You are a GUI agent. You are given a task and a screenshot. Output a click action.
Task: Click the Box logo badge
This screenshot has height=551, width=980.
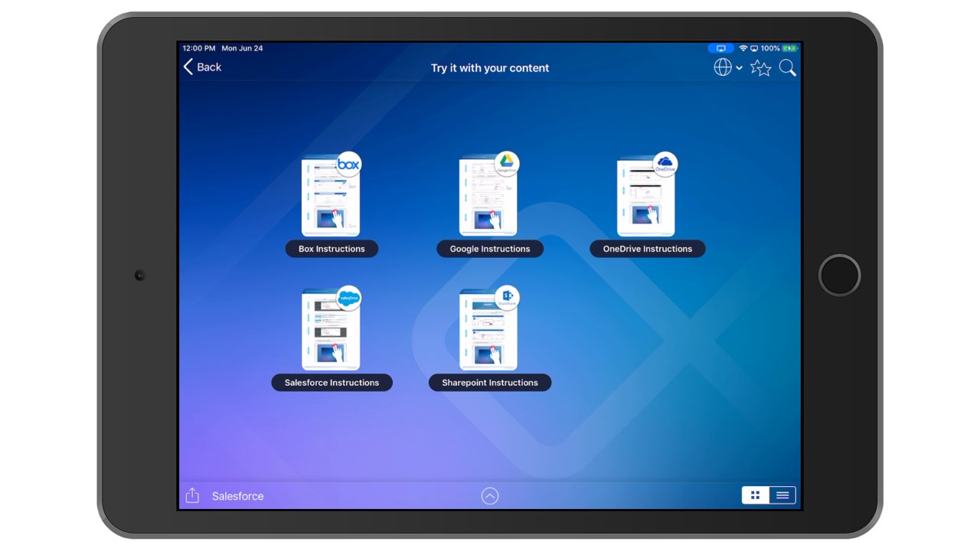point(348,164)
